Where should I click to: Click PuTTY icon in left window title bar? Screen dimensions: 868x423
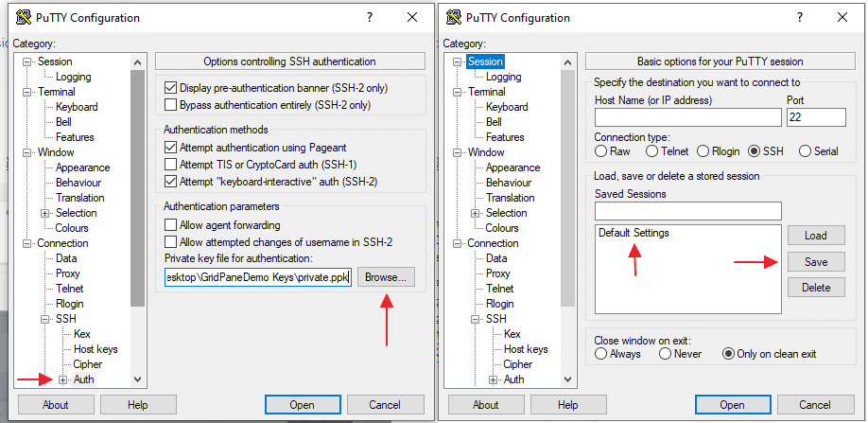(x=24, y=18)
